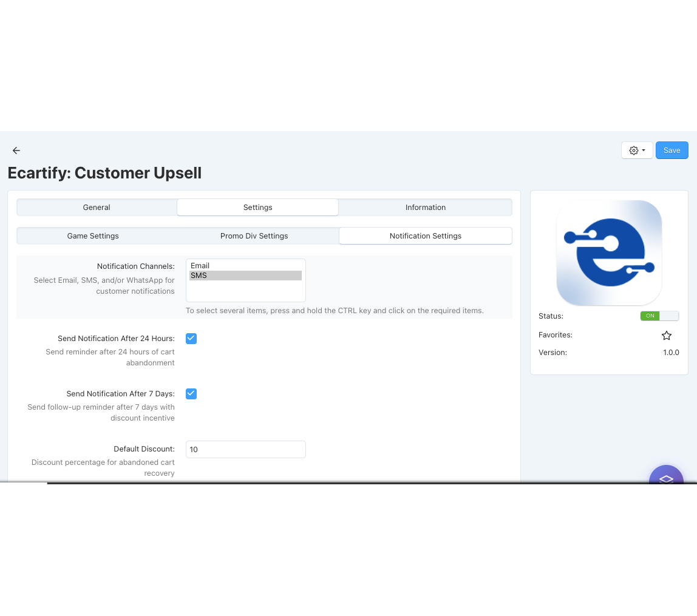Toggle the Send Notification After 7 Days checkbox

click(x=191, y=394)
